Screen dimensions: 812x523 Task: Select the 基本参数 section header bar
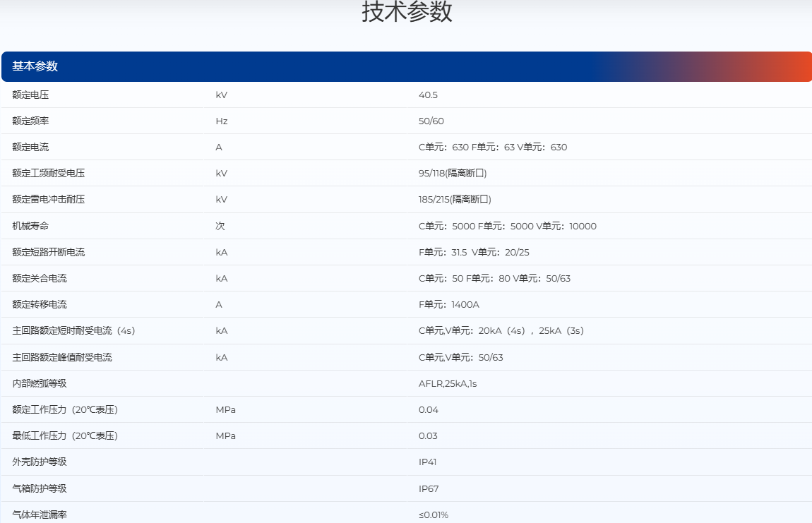406,66
